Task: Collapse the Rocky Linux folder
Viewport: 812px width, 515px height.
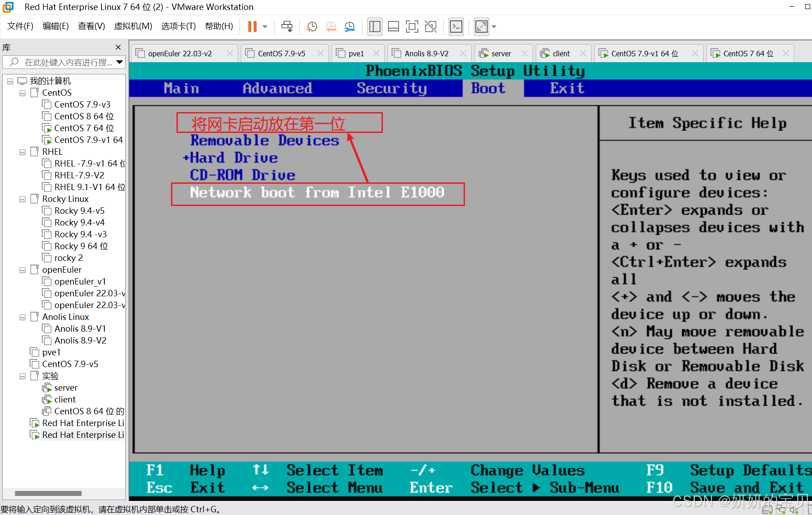Action: coord(22,199)
